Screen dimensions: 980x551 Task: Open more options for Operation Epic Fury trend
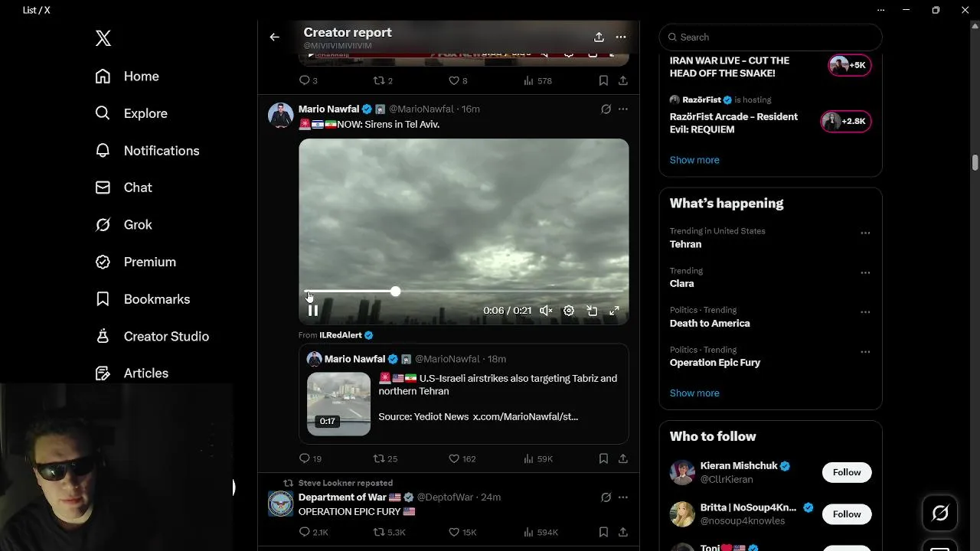point(865,352)
